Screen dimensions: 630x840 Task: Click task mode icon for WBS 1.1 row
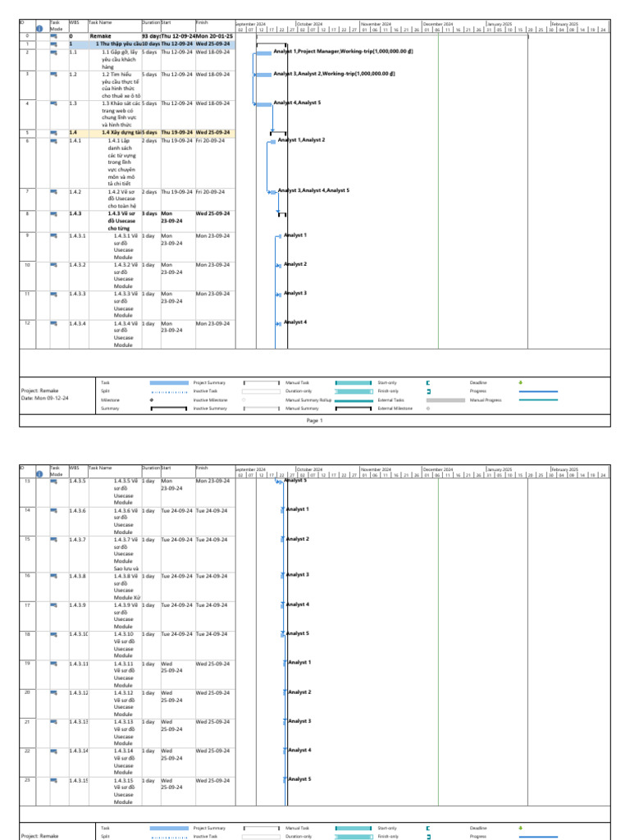(x=54, y=52)
